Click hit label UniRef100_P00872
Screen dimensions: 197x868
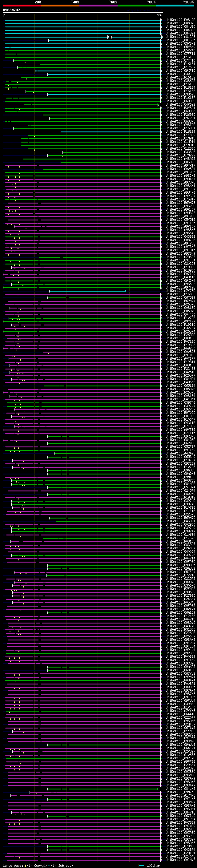coord(180,582)
